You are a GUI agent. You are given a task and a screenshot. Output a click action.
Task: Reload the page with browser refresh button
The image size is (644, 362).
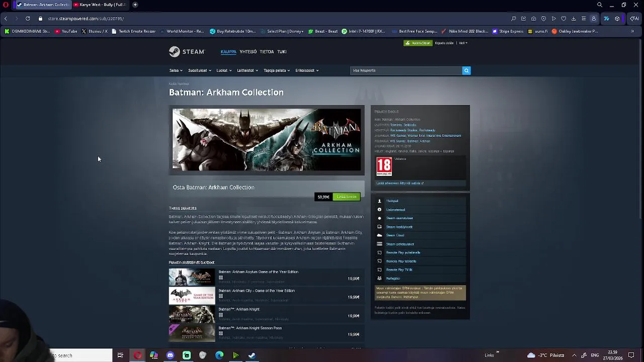28,19
